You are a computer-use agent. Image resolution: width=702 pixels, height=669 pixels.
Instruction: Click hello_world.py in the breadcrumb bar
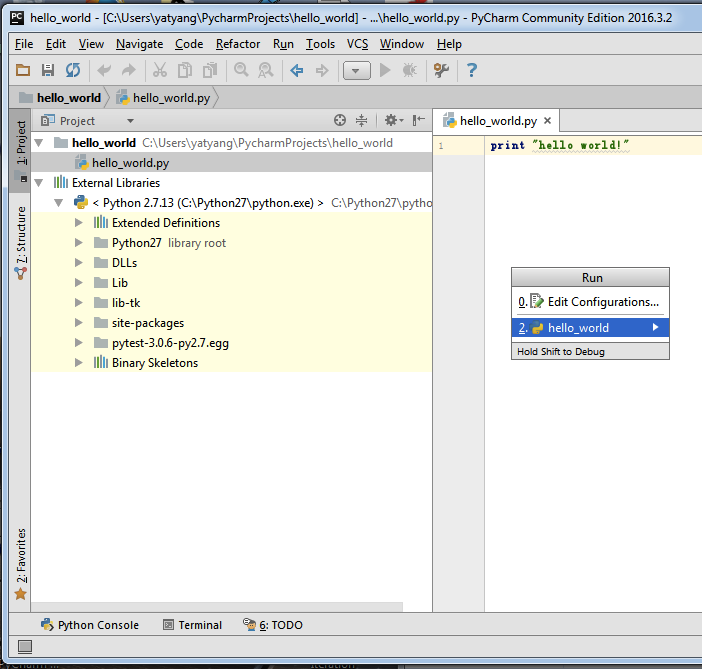pos(163,98)
